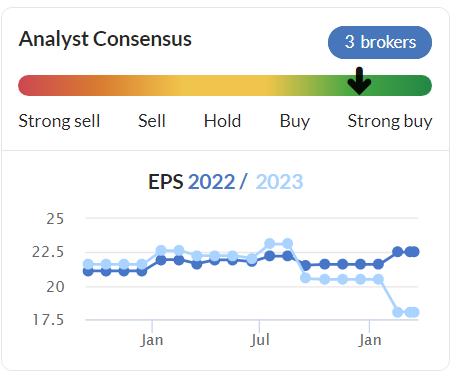Screen dimensions: 459x381
Task: Click the last light blue 2023 data point
Action: [x=414, y=312]
